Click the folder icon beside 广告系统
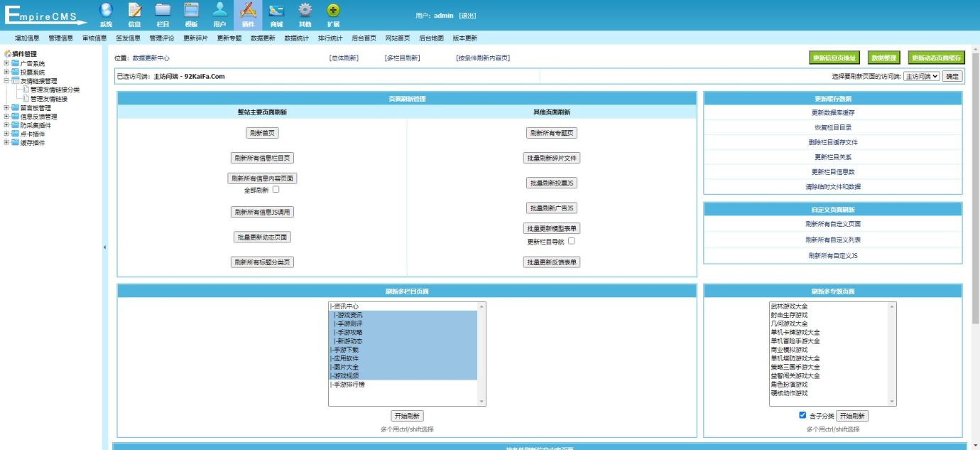Image resolution: width=980 pixels, height=450 pixels. pos(16,63)
